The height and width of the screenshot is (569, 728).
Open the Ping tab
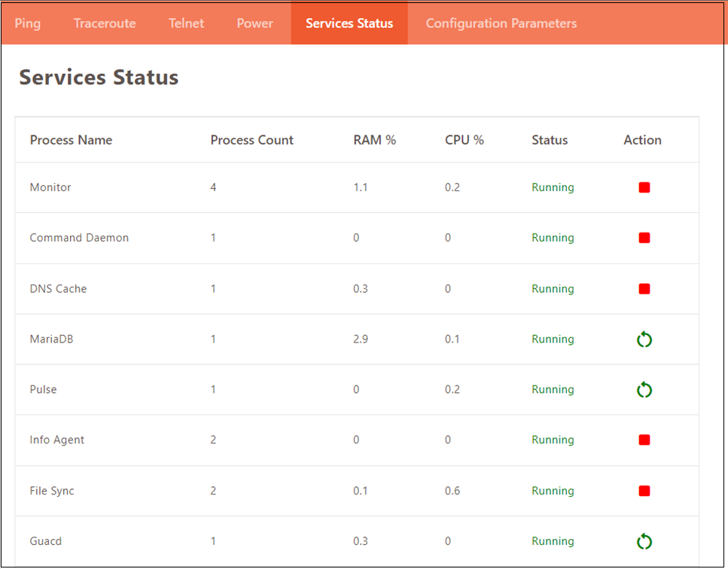click(x=28, y=23)
